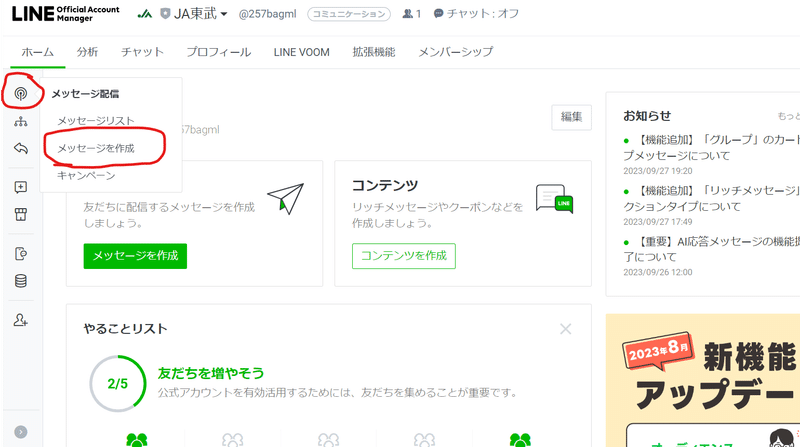This screenshot has width=800, height=447.
Task: Switch to the メンバーシップ tab
Action: pos(456,52)
